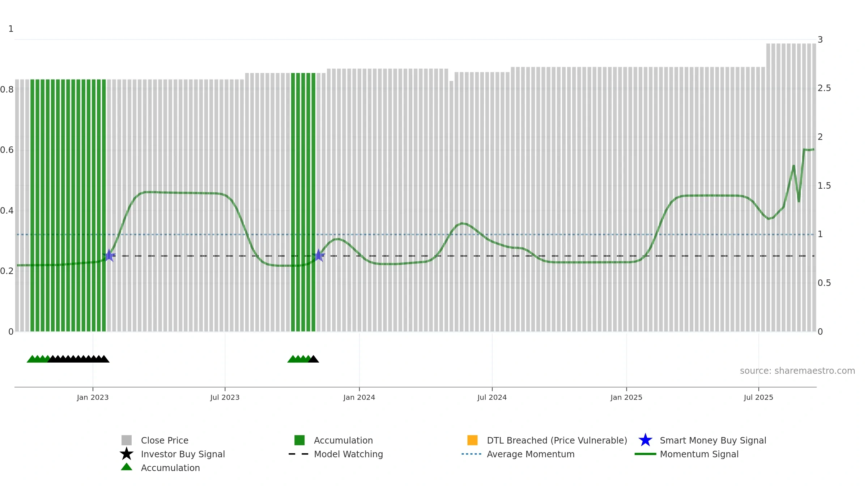868x488 pixels.
Task: Click the black Investor Buy Signal star legend icon
Action: (x=127, y=454)
